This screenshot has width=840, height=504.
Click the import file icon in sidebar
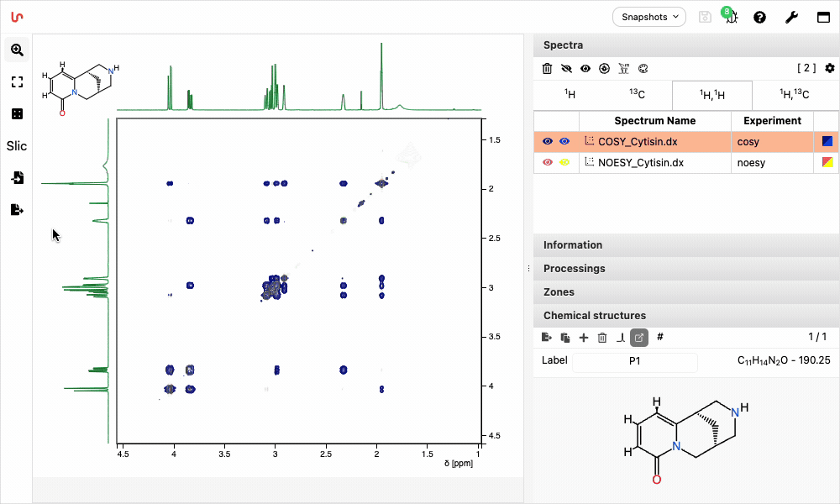point(17,178)
